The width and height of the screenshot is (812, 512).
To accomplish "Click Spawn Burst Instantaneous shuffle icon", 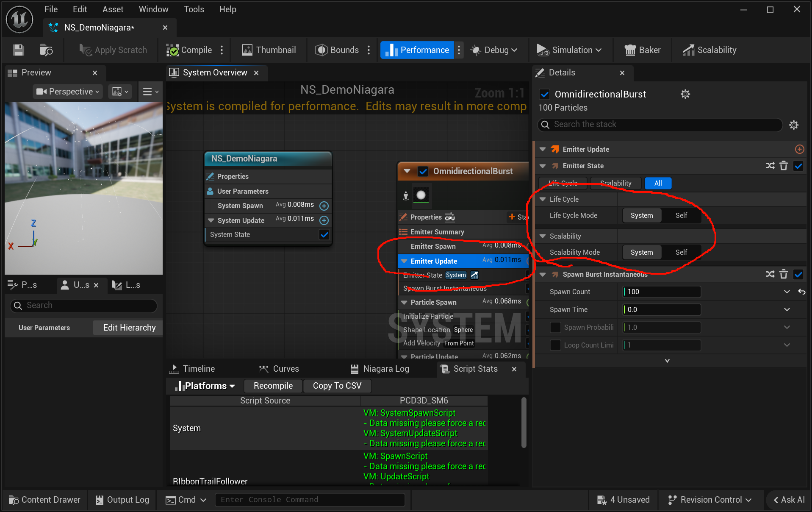I will 770,274.
